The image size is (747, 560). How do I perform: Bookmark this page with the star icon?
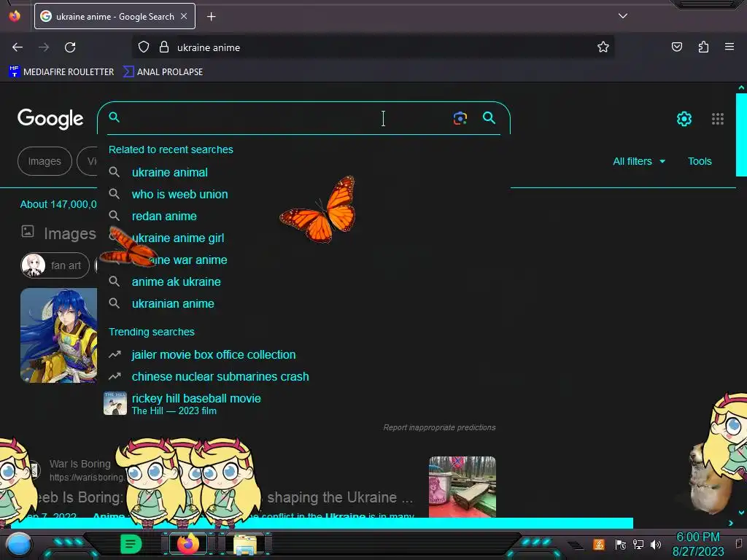603,47
